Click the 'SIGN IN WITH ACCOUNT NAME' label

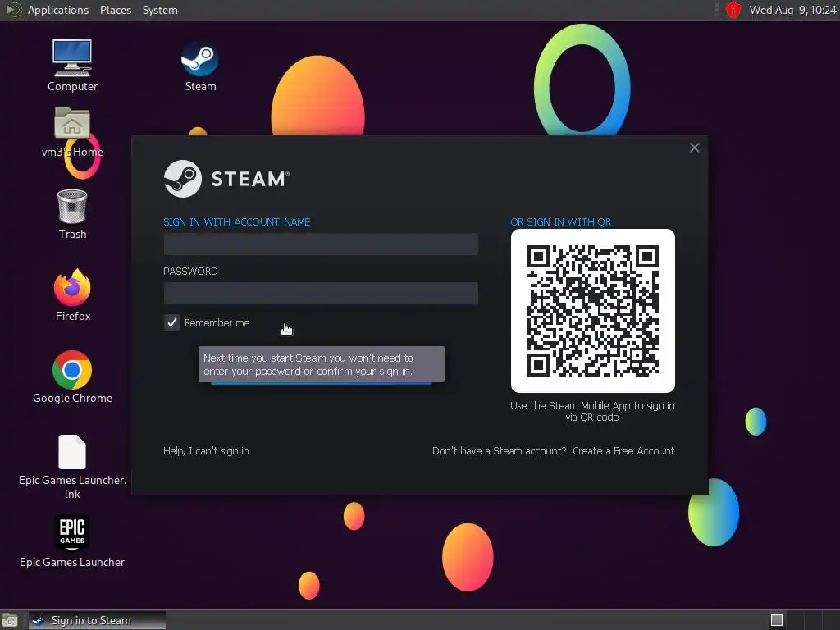click(237, 221)
